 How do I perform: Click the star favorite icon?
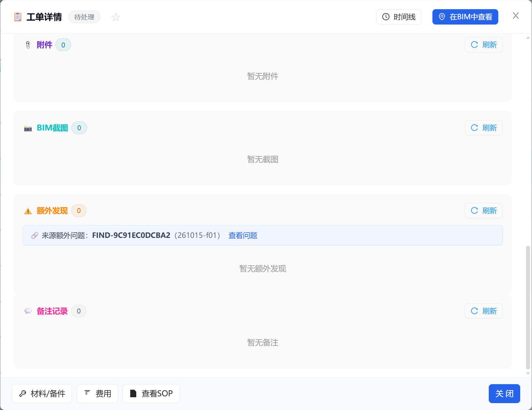coord(116,17)
